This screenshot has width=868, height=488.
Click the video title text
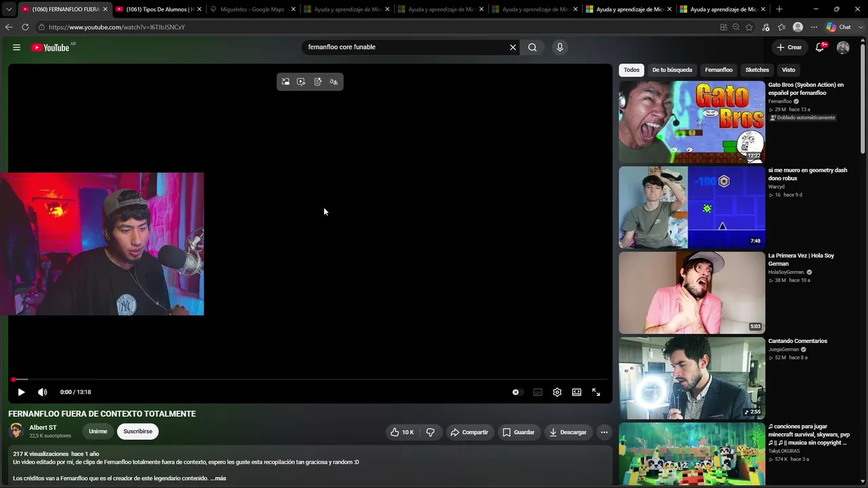point(102,413)
